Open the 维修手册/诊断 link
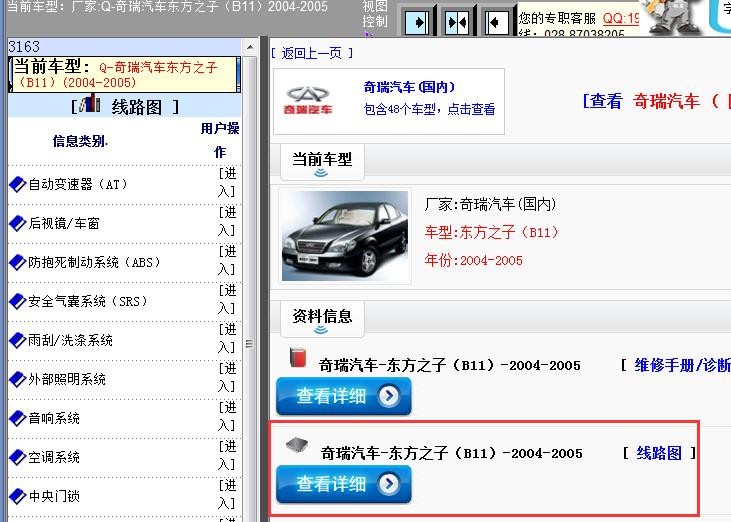This screenshot has width=731, height=522. pyautogui.click(x=682, y=365)
